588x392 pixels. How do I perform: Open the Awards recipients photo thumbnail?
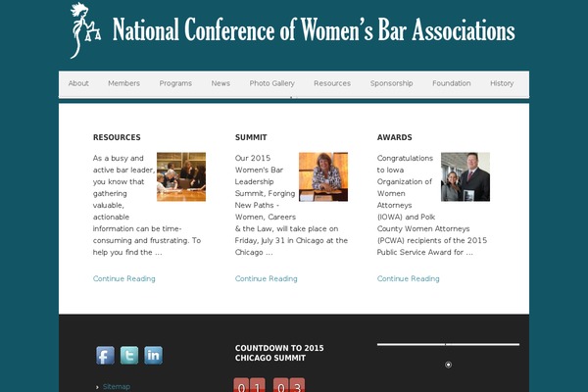[x=465, y=176]
